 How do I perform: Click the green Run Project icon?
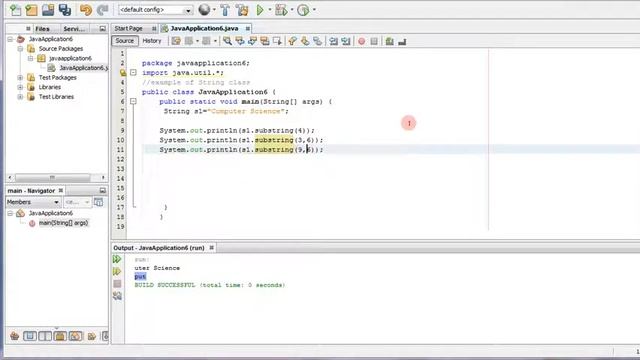point(260,10)
